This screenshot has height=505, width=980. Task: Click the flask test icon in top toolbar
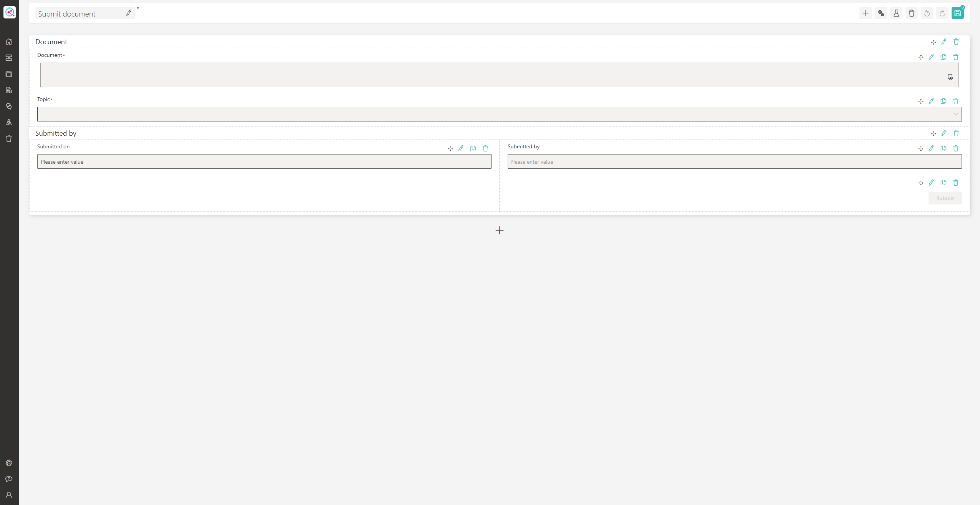click(896, 13)
